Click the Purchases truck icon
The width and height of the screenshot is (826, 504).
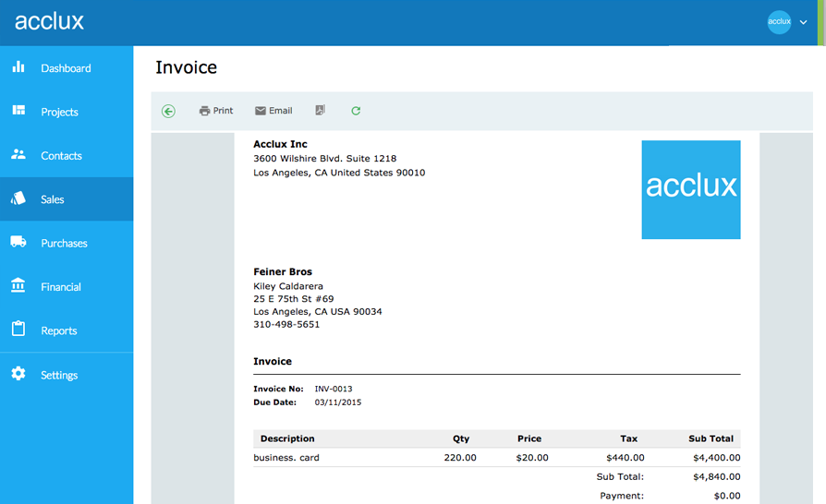(18, 242)
